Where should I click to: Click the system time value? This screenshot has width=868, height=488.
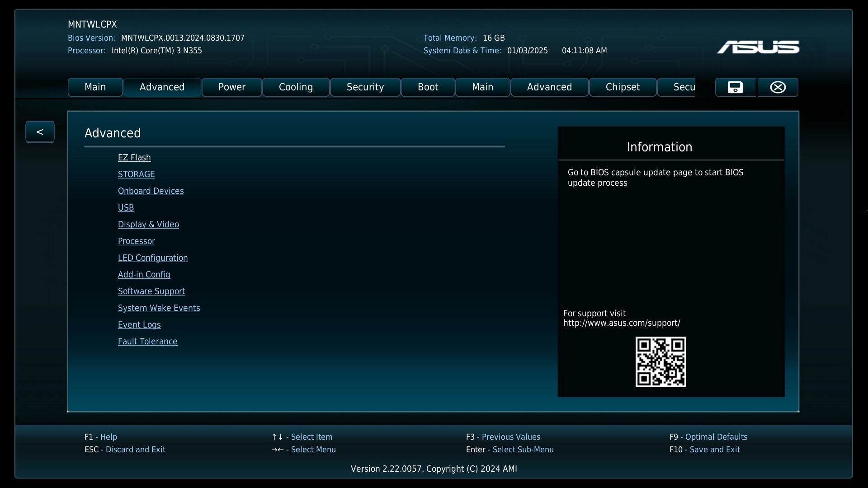click(584, 51)
